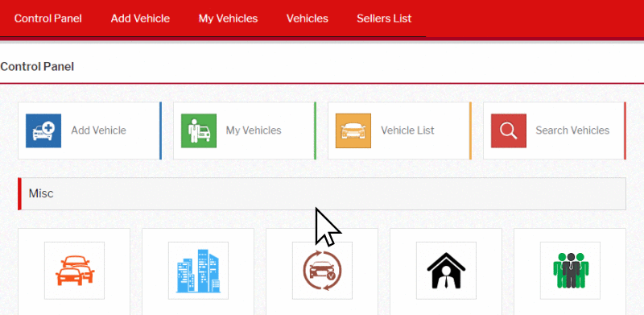644x315 pixels.
Task: Click the brown car with circular arrows icon
Action: 323,271
